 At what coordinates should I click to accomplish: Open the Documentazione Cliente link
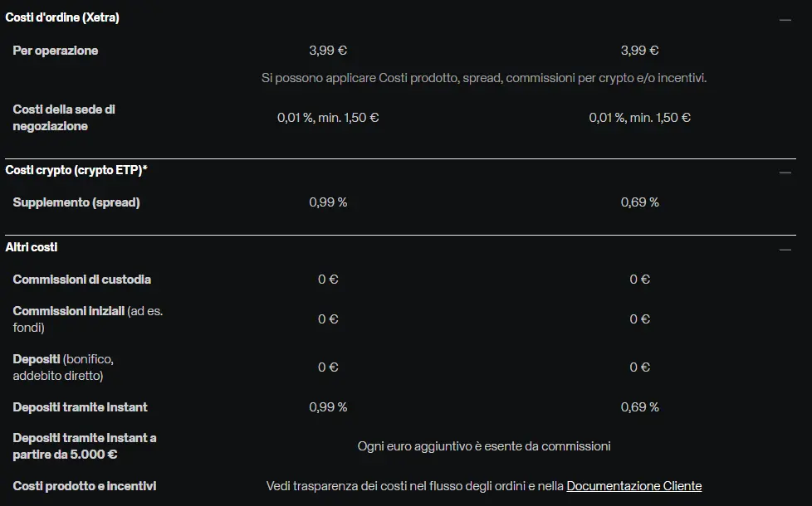click(x=633, y=486)
